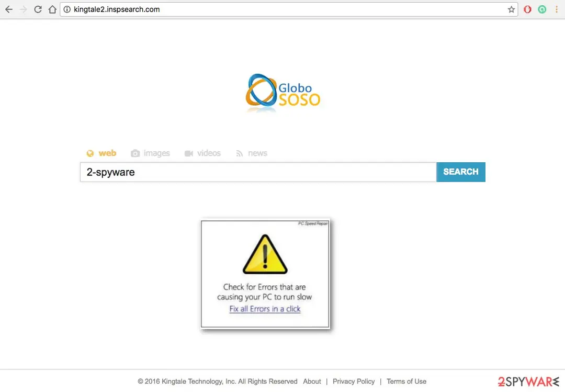
Task: Focus the search field containing 2-spyware
Action: (x=258, y=172)
